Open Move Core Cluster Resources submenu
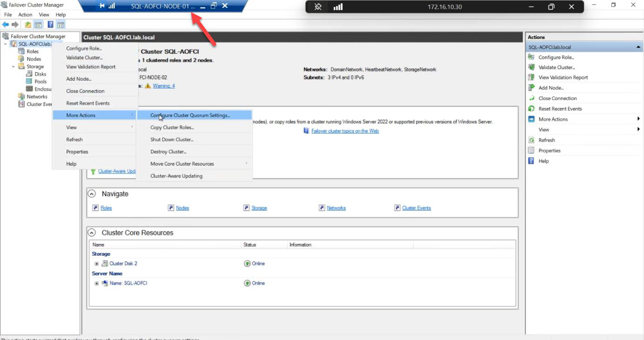This screenshot has width=644, height=340. tap(194, 163)
